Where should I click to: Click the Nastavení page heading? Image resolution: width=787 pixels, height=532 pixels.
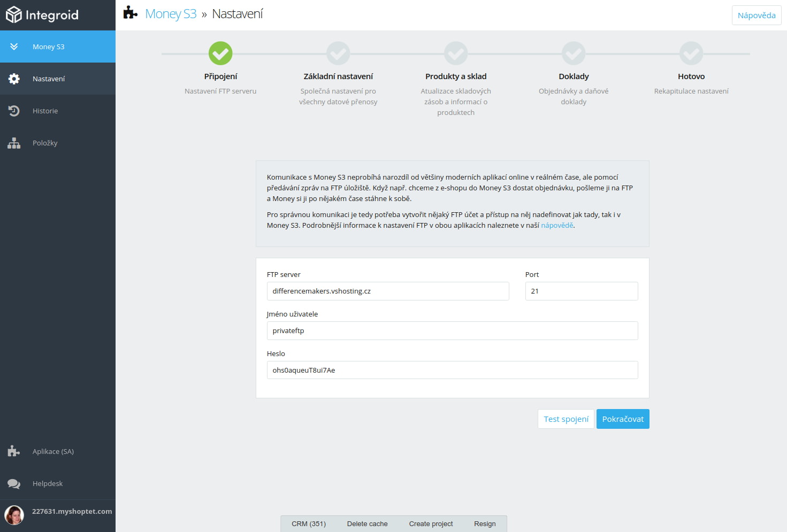[x=238, y=14]
